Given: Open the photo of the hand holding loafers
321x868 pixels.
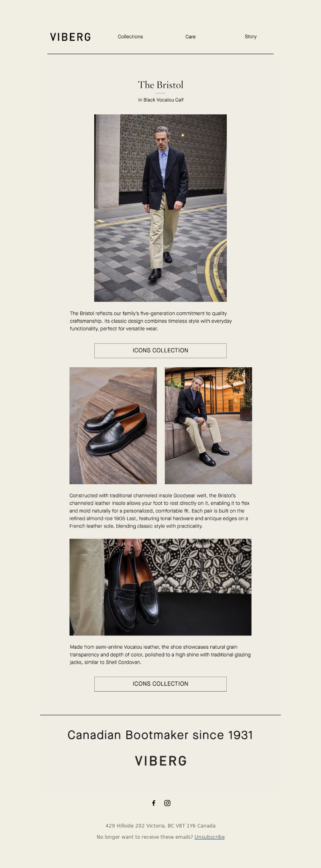Looking at the screenshot, I should tap(160, 587).
